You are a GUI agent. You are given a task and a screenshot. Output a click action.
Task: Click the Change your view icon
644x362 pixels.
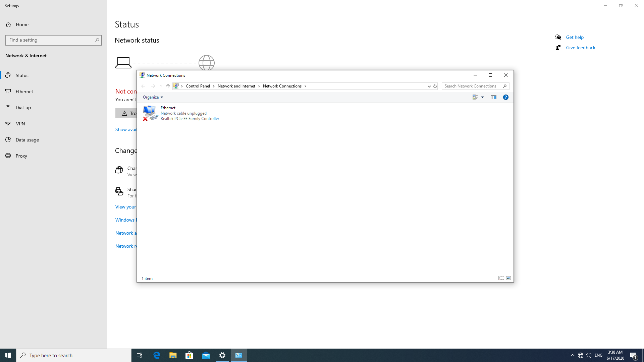pos(475,97)
